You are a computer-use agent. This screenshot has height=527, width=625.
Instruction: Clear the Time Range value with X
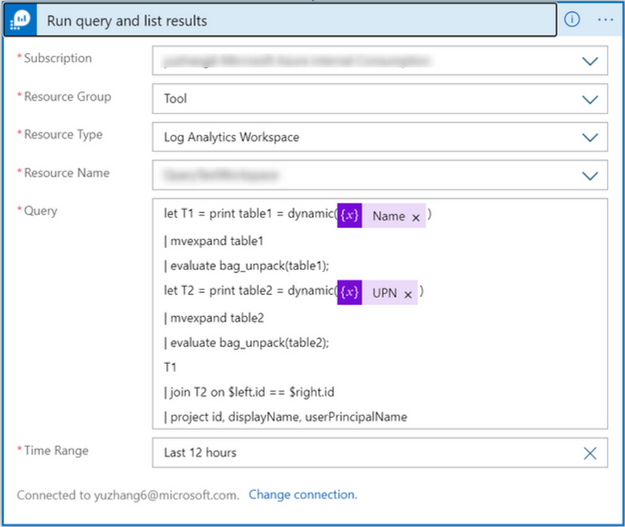pos(590,453)
